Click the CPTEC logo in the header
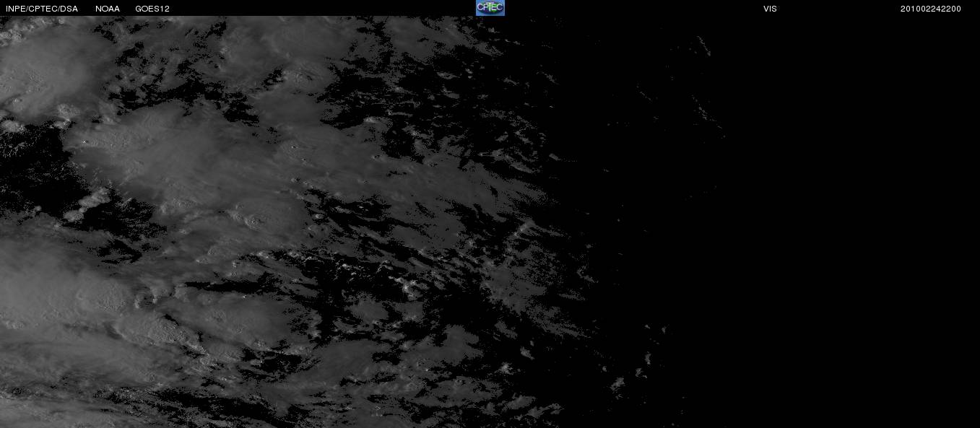This screenshot has height=428, width=980. [490, 8]
